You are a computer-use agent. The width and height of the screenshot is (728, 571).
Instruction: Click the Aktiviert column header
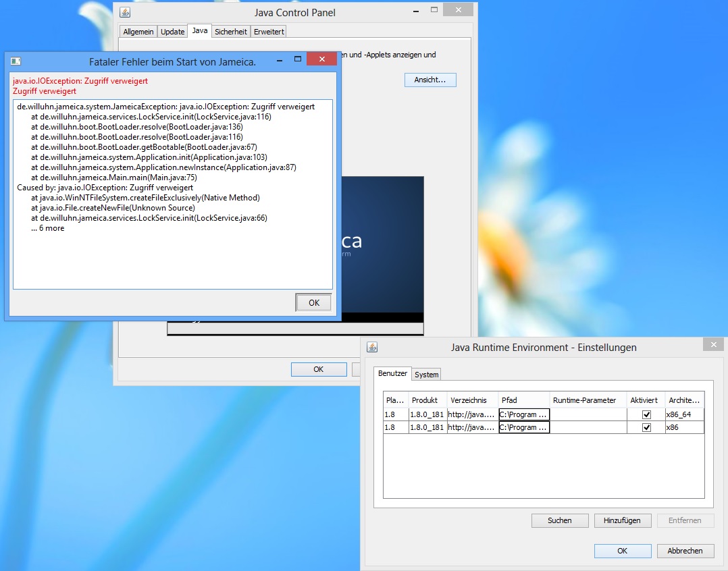pyautogui.click(x=646, y=400)
